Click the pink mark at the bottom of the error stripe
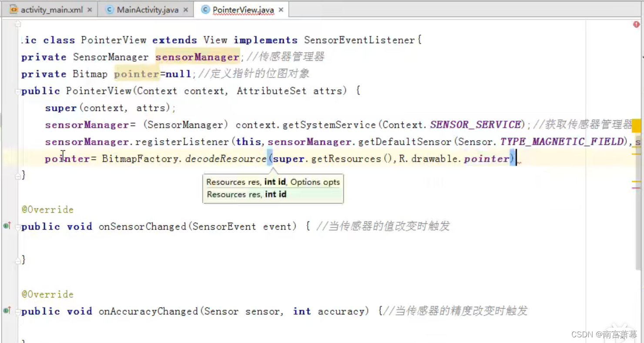The width and height of the screenshot is (644, 343). (x=636, y=188)
